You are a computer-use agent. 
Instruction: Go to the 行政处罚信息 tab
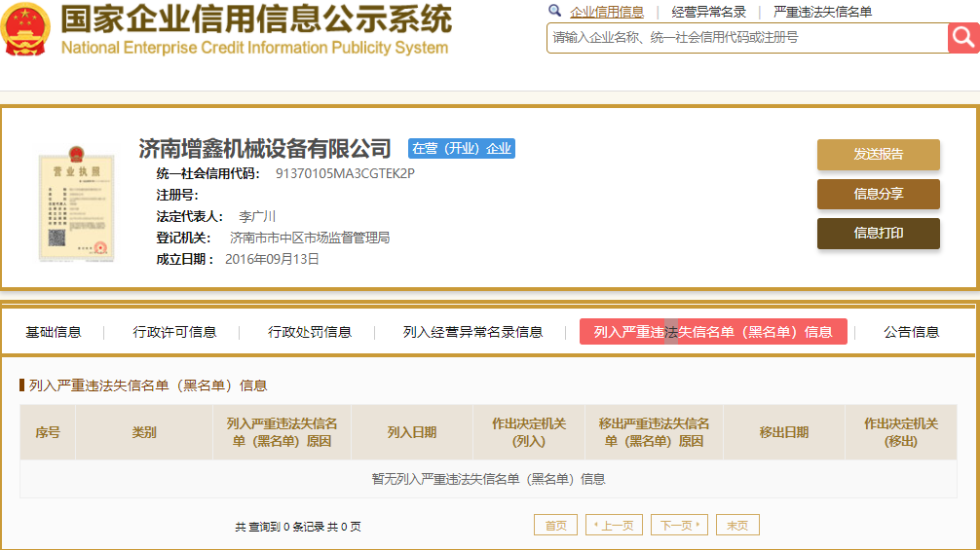310,332
